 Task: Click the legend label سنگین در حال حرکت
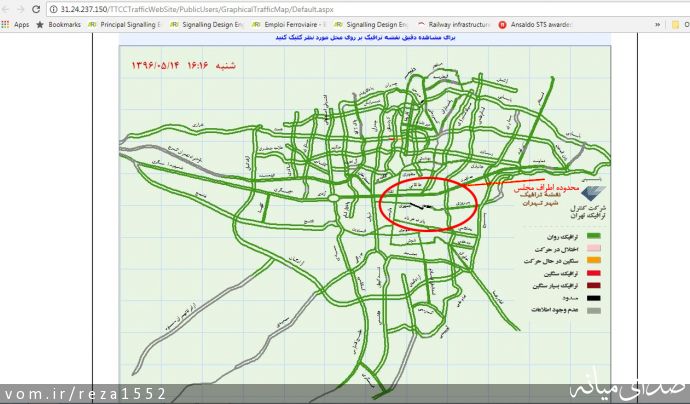[551, 261]
